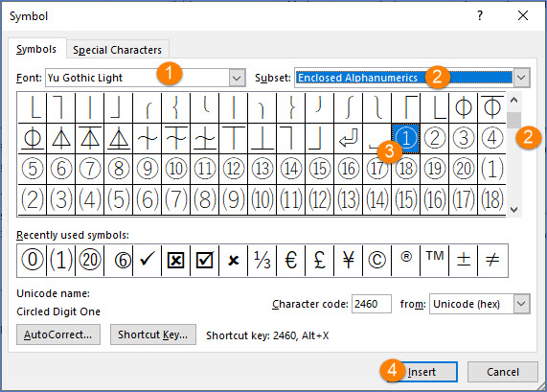Open the Font dropdown list

237,78
